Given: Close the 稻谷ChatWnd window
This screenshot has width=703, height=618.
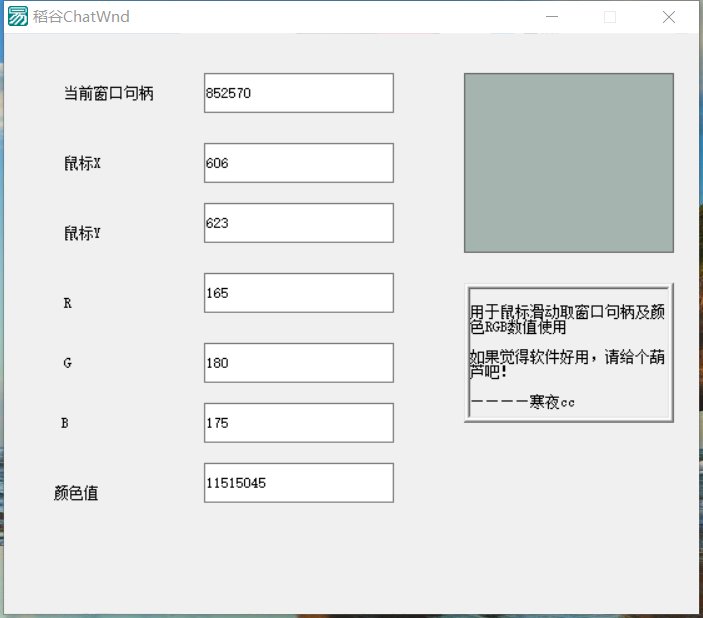Looking at the screenshot, I should [669, 17].
